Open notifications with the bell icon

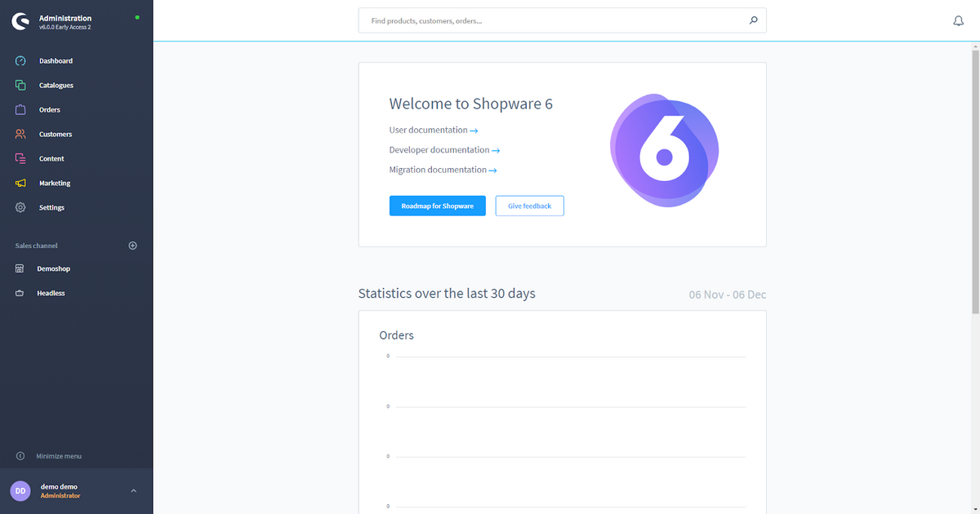(958, 20)
